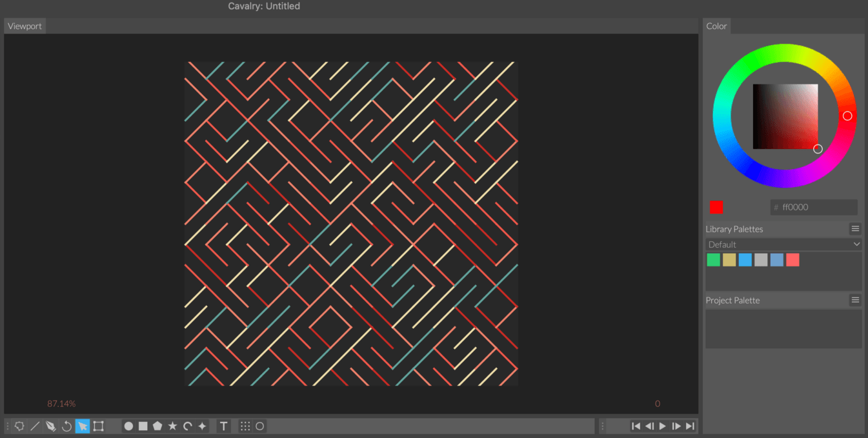The width and height of the screenshot is (868, 438).
Task: Enable the Frame/Artboard tool
Action: point(99,426)
